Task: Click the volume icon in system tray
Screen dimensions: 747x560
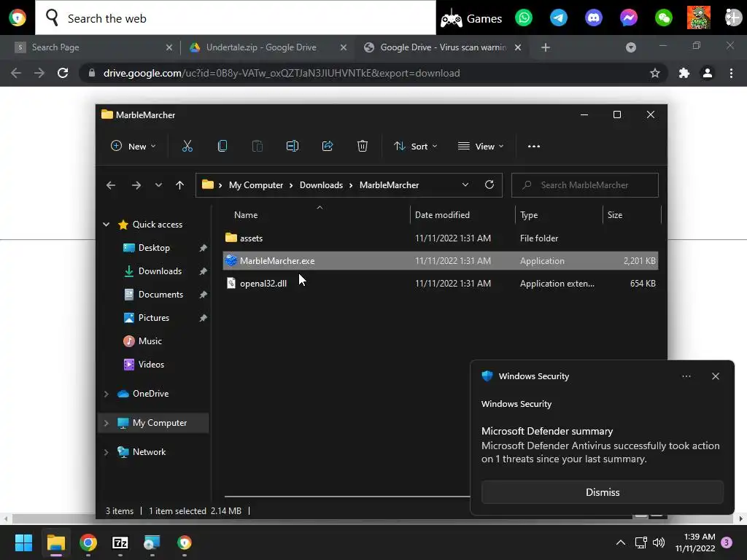Action: [659, 542]
